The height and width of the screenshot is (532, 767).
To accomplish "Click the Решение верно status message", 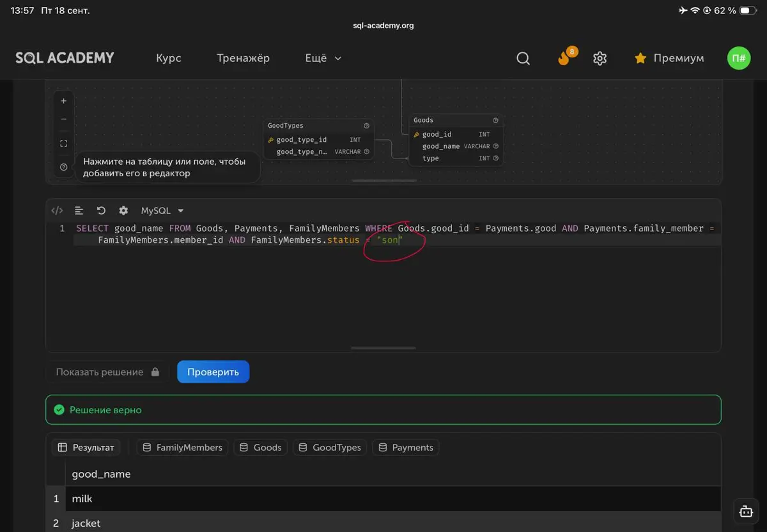I will click(x=383, y=410).
